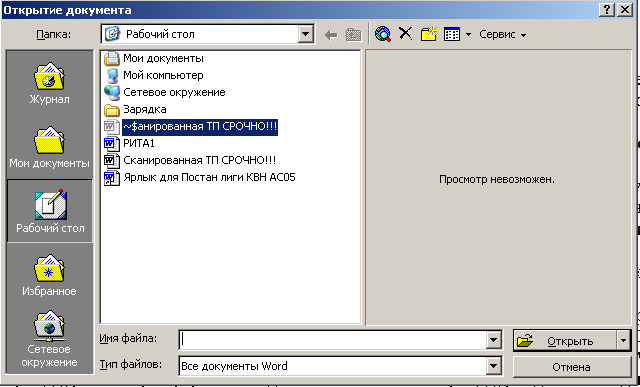Click the Views toolbar icon
Image resolution: width=640 pixels, height=387 pixels.
452,35
